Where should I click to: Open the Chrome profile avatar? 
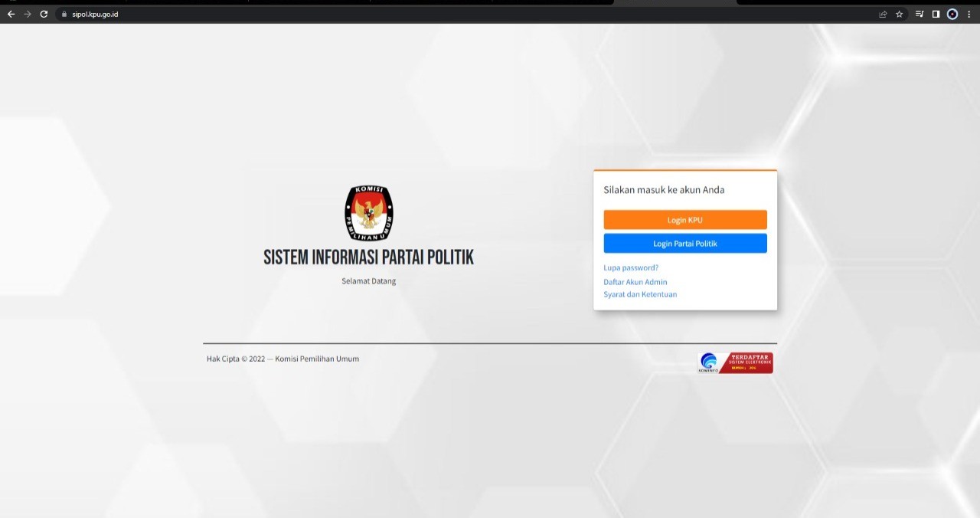tap(952, 14)
